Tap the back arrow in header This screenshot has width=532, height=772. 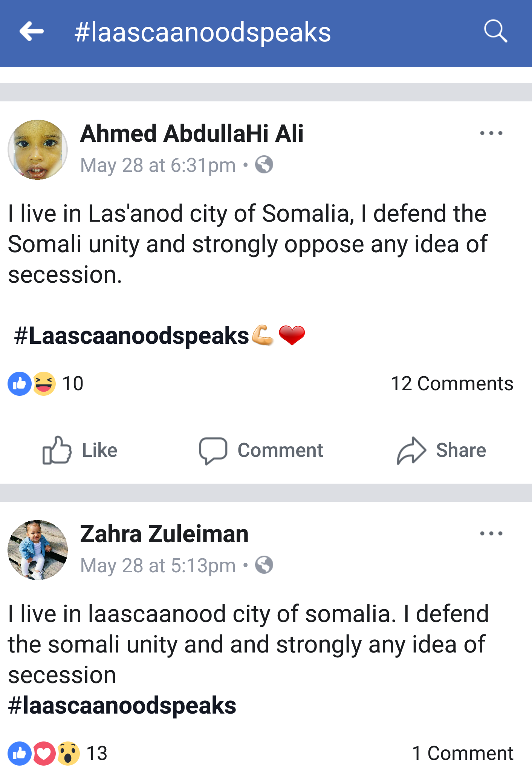(32, 32)
